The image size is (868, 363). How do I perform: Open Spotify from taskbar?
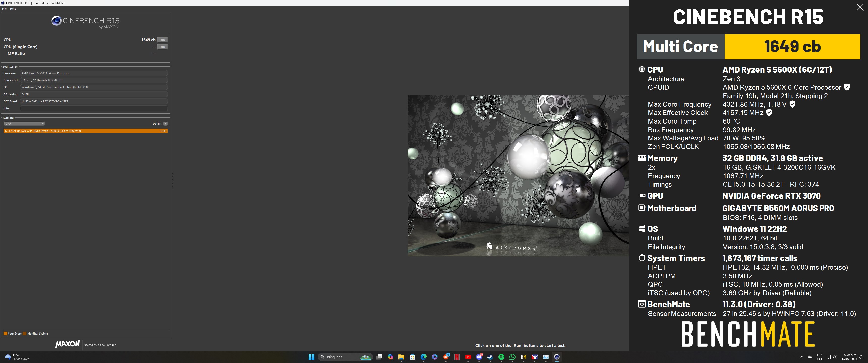click(501, 357)
